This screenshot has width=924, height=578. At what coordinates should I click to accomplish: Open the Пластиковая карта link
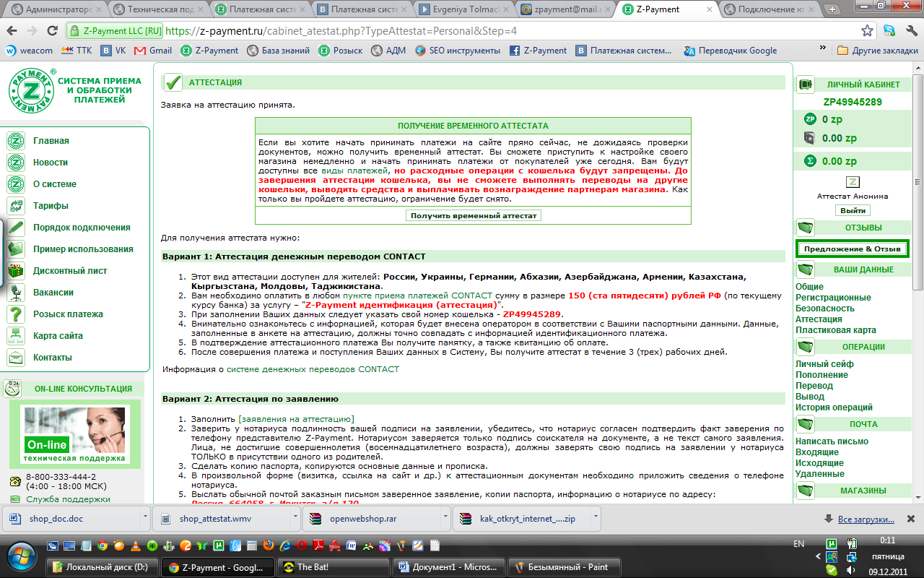pos(836,330)
